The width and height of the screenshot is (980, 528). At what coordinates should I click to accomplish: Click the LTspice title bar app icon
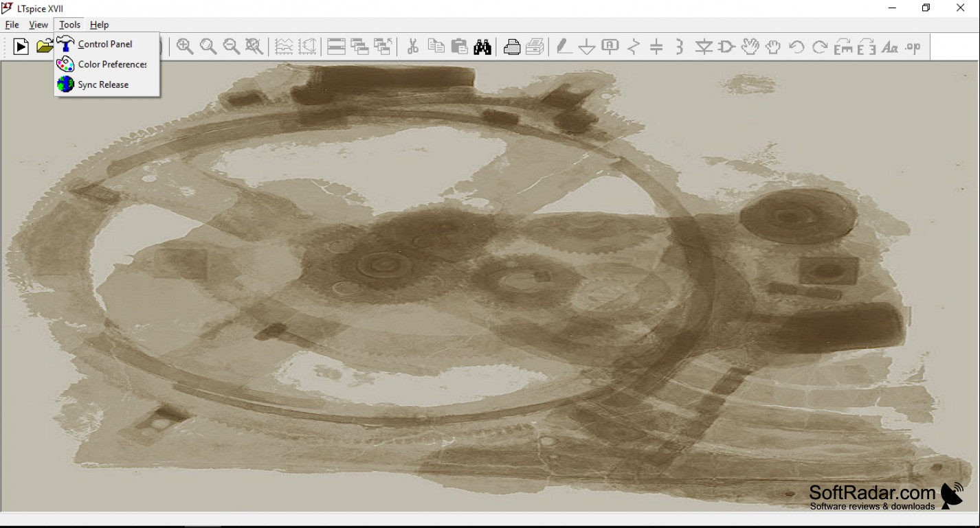pyautogui.click(x=8, y=8)
